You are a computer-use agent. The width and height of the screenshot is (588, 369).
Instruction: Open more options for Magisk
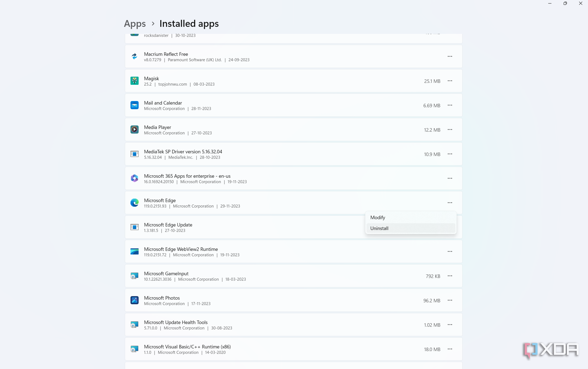pyautogui.click(x=450, y=81)
